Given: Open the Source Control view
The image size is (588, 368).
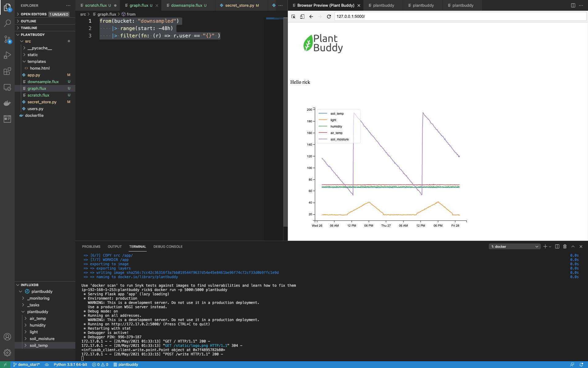Looking at the screenshot, I should pos(7,39).
